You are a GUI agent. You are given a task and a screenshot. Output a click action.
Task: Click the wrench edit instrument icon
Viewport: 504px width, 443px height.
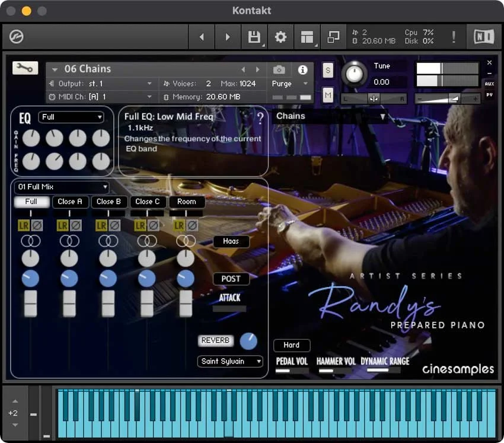[x=25, y=68]
